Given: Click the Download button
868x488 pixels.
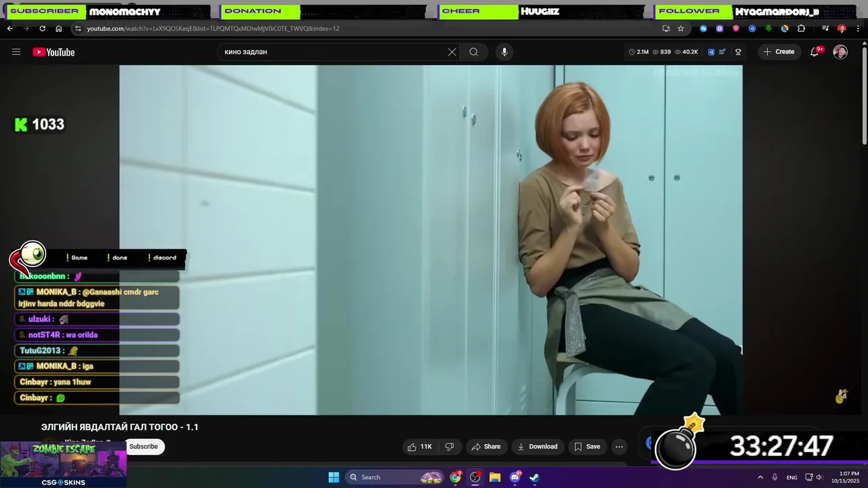Looking at the screenshot, I should pyautogui.click(x=537, y=447).
